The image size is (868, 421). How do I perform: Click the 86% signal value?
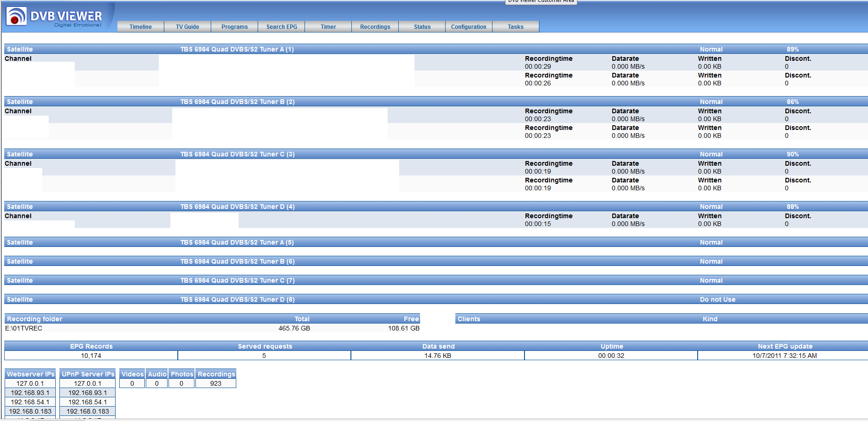793,102
